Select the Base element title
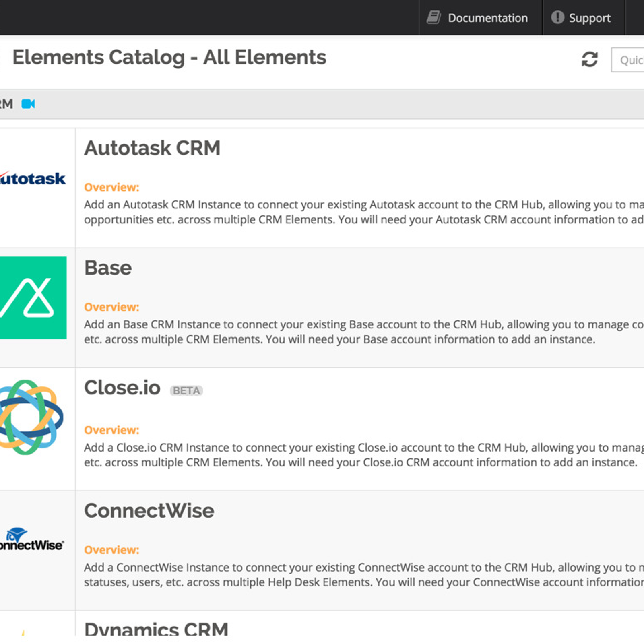The image size is (644, 644). pos(108,268)
